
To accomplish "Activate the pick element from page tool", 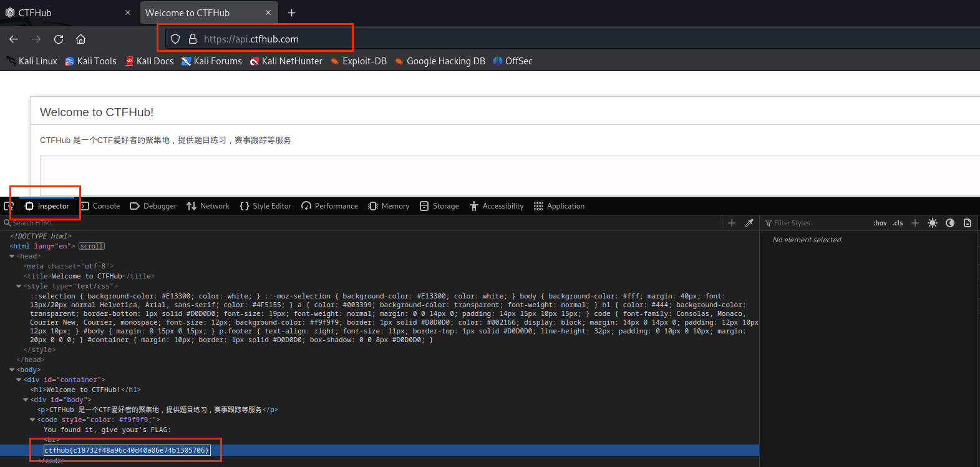I will (9, 206).
